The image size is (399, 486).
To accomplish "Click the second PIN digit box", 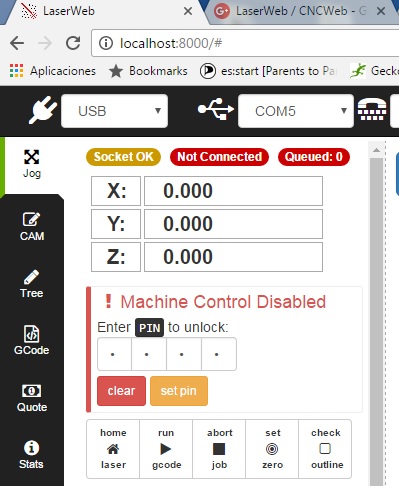I will pos(149,354).
